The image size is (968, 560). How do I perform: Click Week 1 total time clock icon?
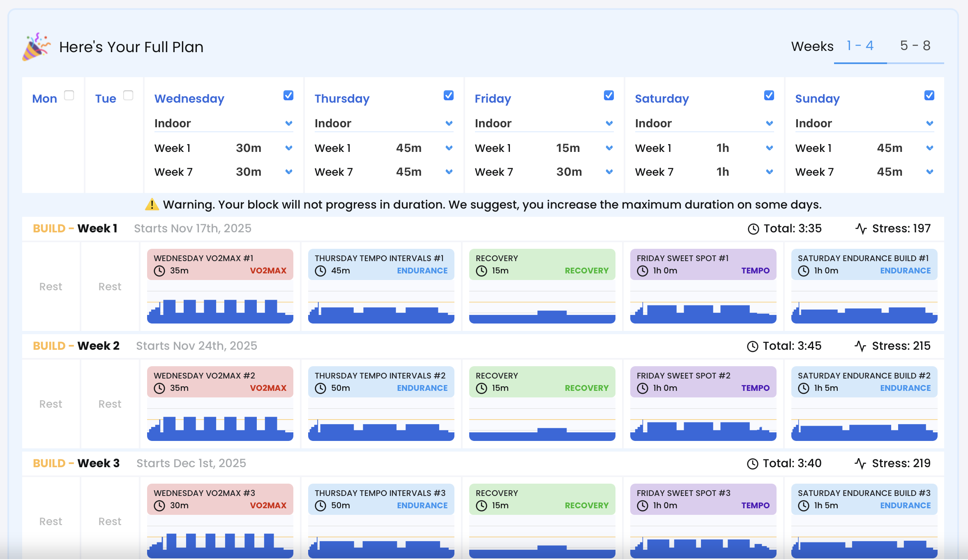(753, 229)
